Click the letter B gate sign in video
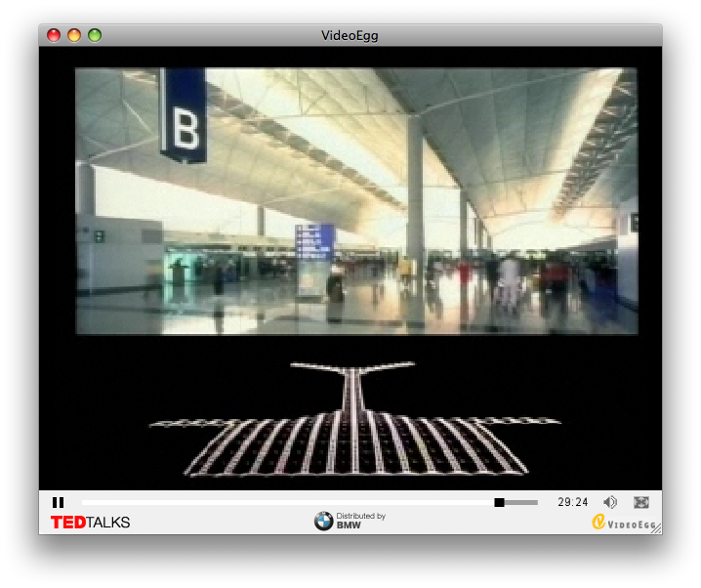Image resolution: width=701 pixels, height=588 pixels. point(184,113)
